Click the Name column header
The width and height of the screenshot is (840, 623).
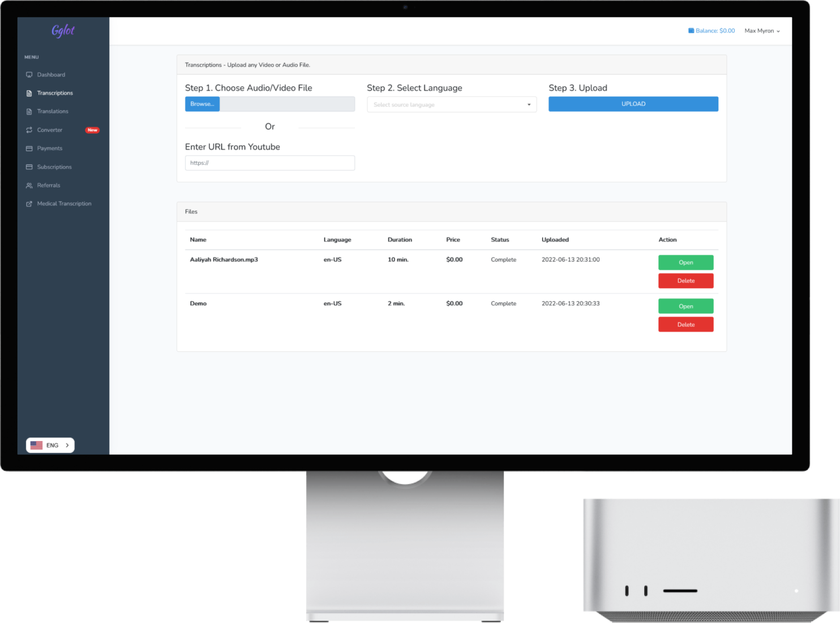(198, 240)
